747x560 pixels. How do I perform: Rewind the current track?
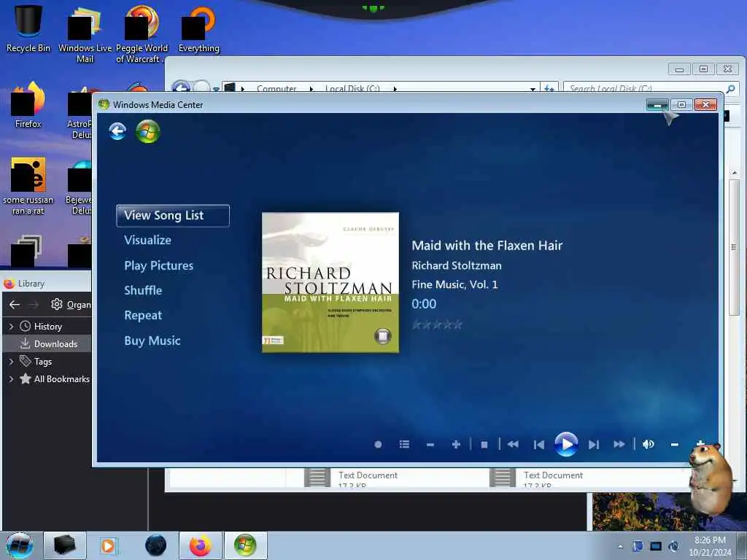pyautogui.click(x=513, y=444)
